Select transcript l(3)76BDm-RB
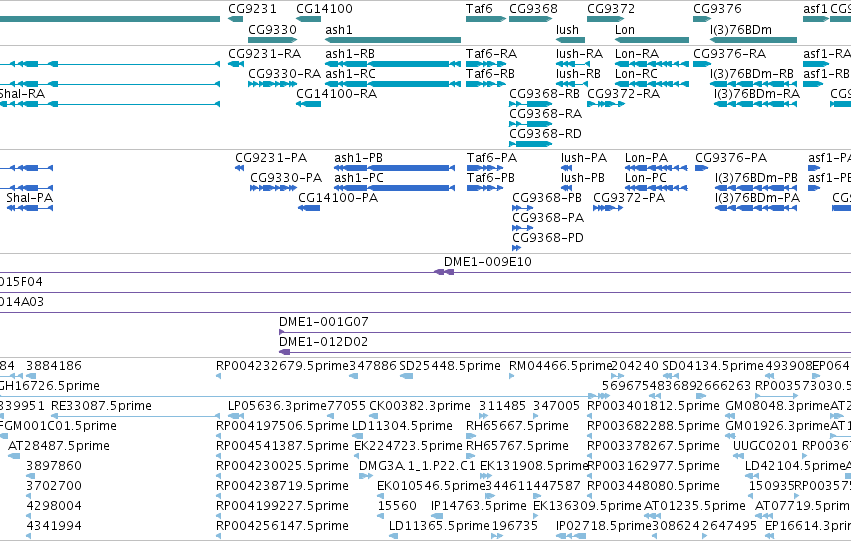851x541 pixels. [x=752, y=74]
